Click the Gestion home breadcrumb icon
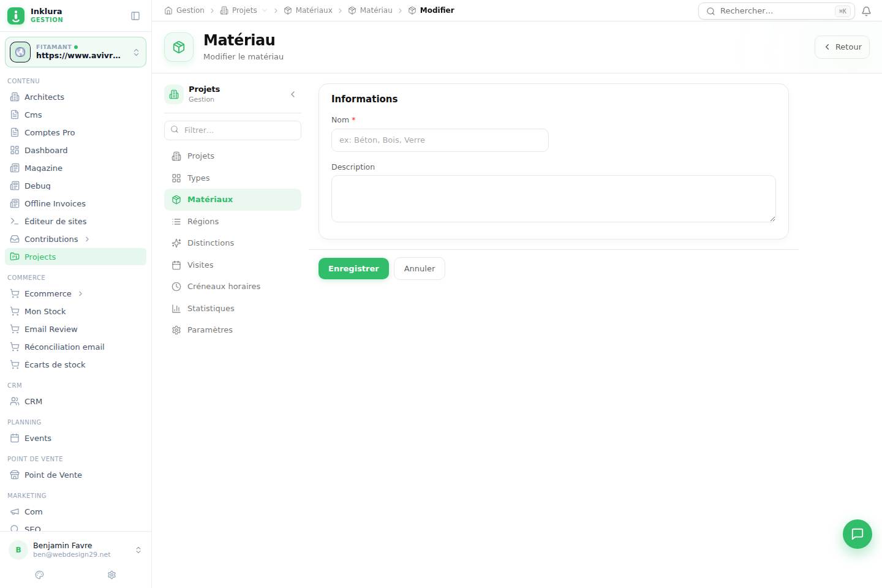Screen dimensions: 882x588 tap(168, 10)
